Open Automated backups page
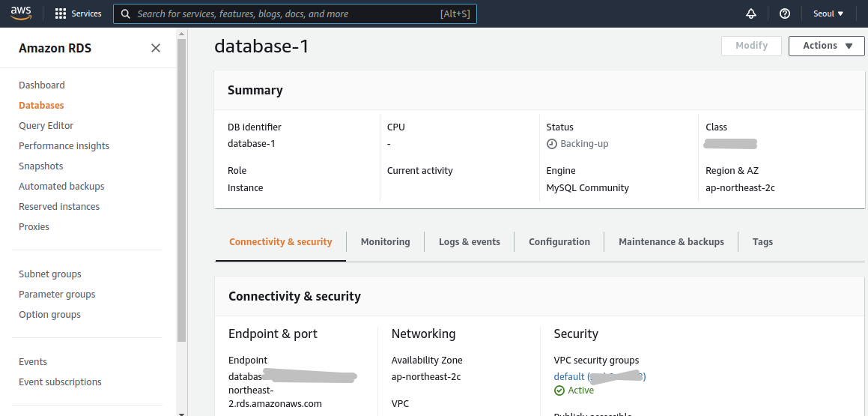The height and width of the screenshot is (416, 868). [x=61, y=186]
